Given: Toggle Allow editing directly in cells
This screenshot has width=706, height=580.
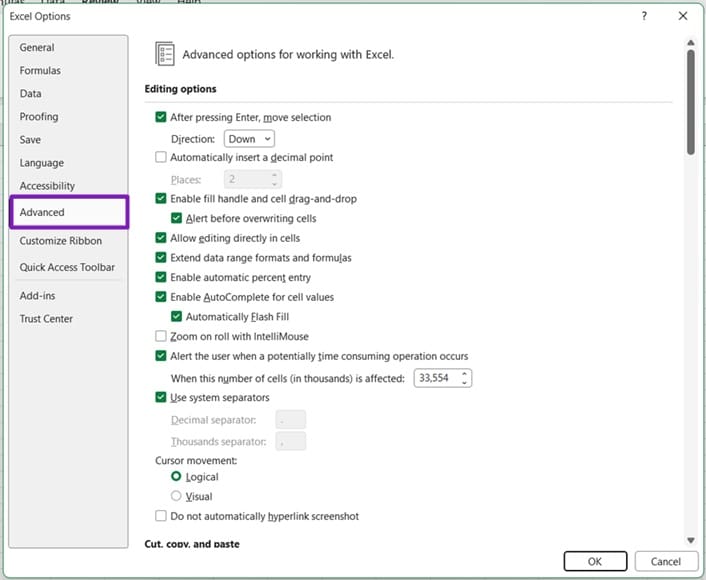Looking at the screenshot, I should [x=161, y=237].
